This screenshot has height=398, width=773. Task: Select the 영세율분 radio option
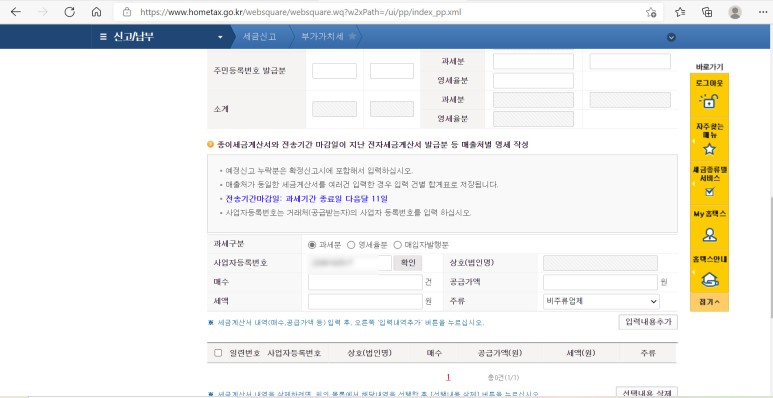[351, 245]
